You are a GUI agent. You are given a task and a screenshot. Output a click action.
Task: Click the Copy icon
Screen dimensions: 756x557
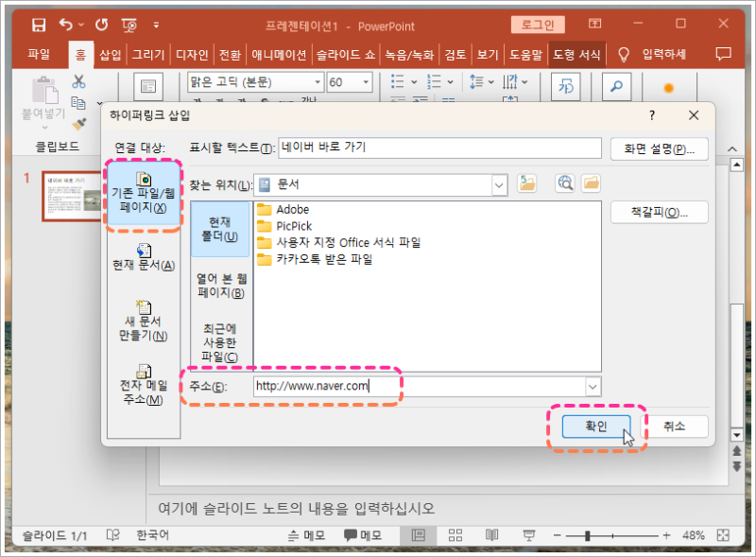pyautogui.click(x=78, y=102)
